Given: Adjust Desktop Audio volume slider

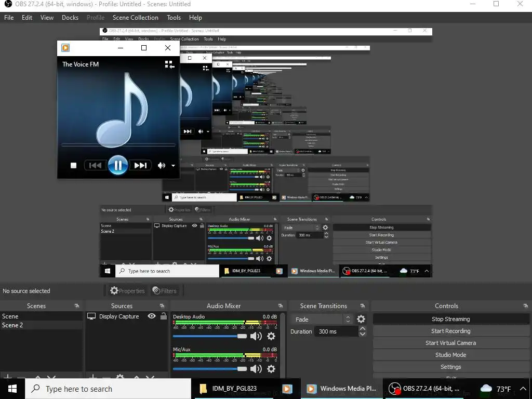Looking at the screenshot, I should 210,336.
